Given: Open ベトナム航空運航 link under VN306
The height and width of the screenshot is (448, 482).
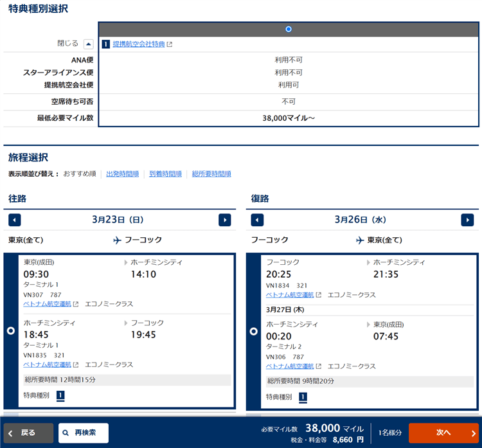Looking at the screenshot, I should (x=290, y=366).
